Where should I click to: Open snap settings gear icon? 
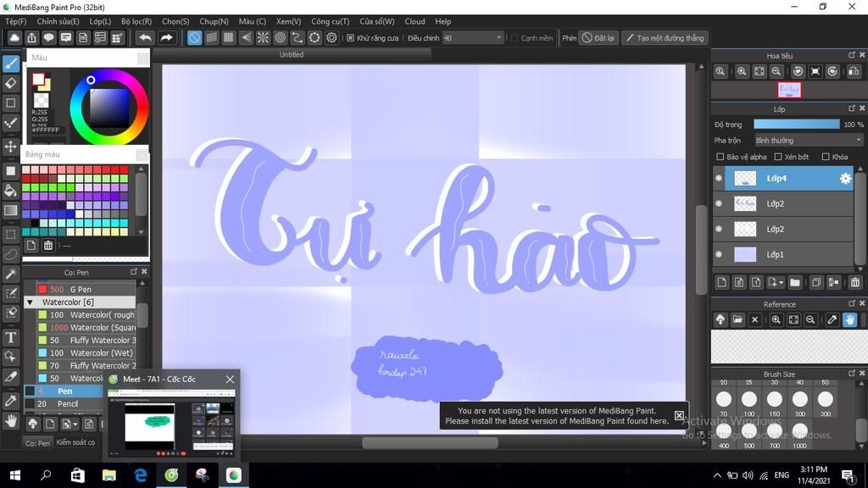[331, 37]
